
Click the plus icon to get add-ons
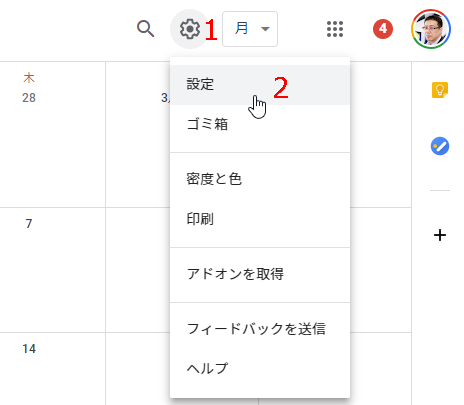(x=440, y=235)
